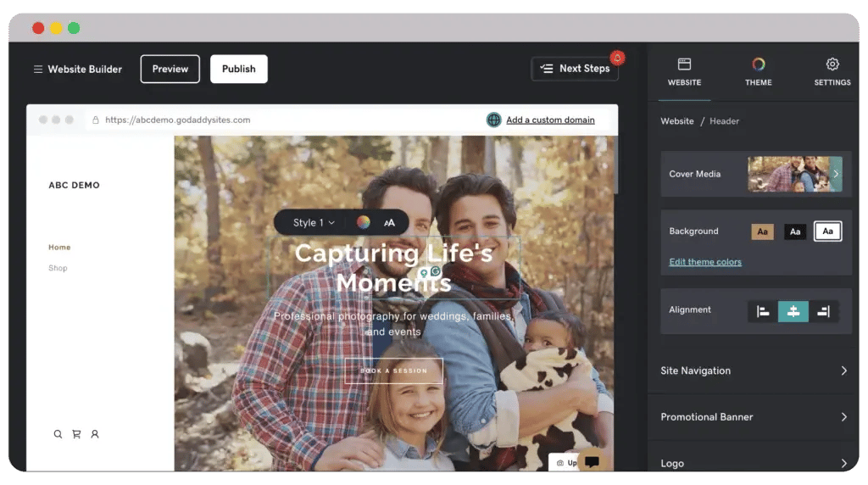Screen dimensions: 868x485
Task: Open the chat bubble icon on preview
Action: click(593, 462)
